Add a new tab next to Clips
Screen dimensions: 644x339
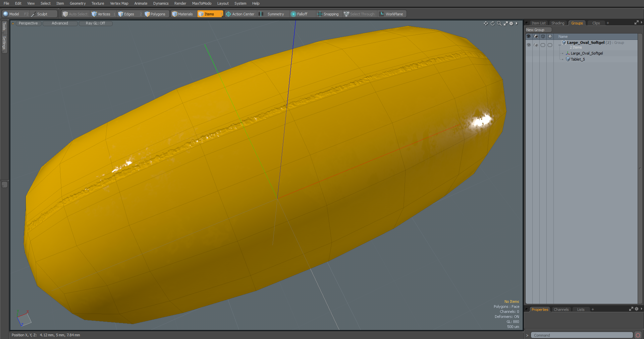[x=608, y=23]
